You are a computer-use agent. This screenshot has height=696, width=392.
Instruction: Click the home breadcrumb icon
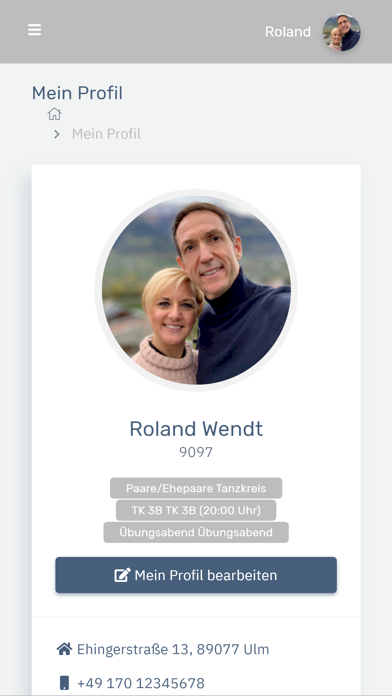pos(54,114)
